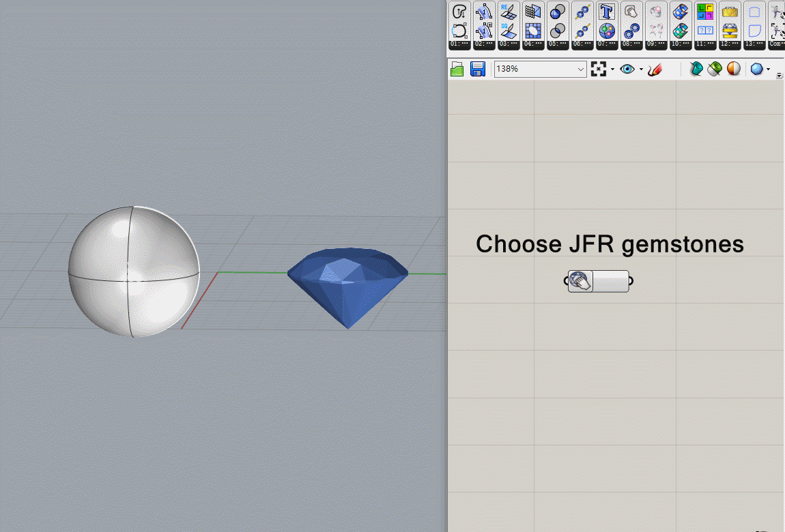Click the upper rounded square outline icon in group 13

[x=754, y=12]
